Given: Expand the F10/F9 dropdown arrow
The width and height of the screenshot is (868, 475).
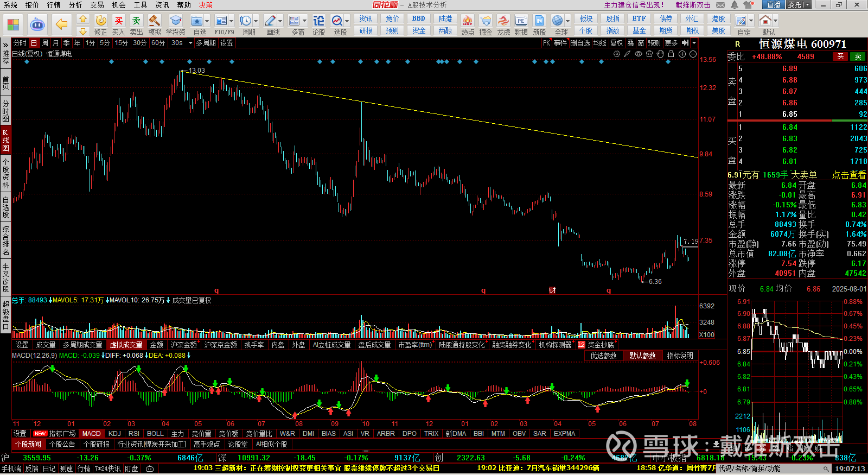Looking at the screenshot, I should (x=232, y=21).
